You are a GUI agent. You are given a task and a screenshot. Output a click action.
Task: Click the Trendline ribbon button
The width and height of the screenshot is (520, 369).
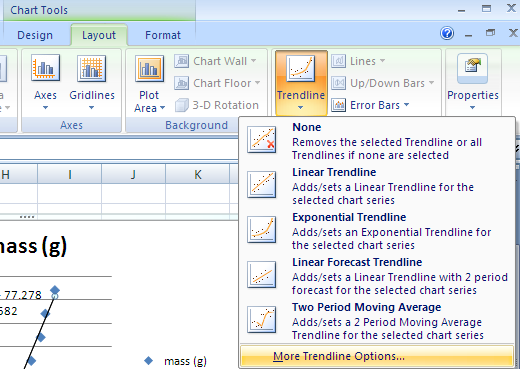[x=301, y=83]
